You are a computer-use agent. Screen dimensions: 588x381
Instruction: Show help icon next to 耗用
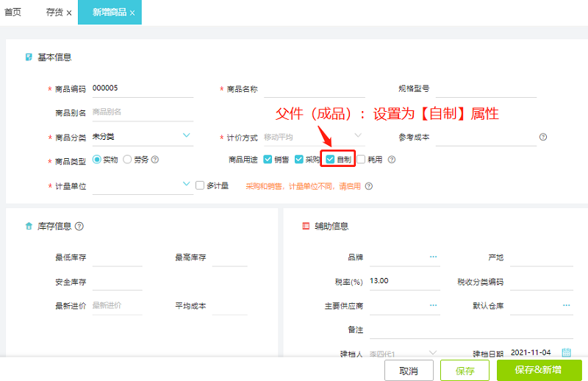coord(392,160)
